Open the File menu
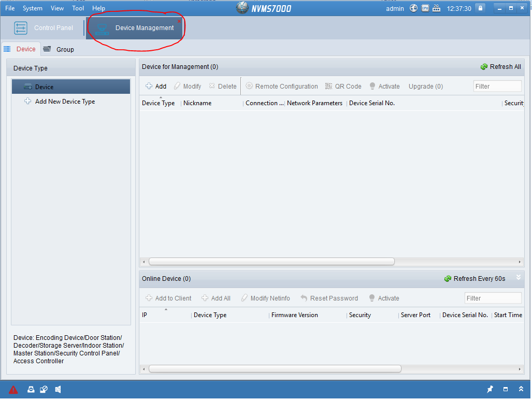The width and height of the screenshot is (532, 400). tap(10, 8)
